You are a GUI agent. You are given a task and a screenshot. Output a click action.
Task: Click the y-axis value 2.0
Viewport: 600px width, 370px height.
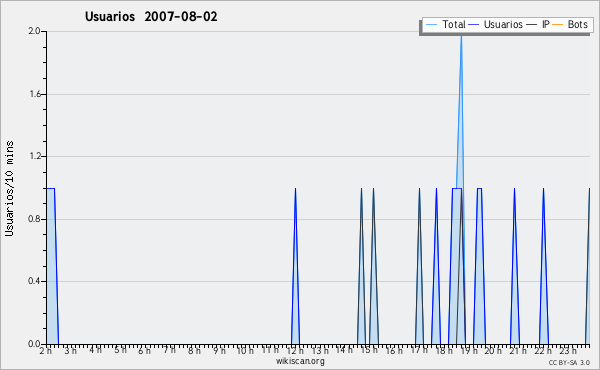[x=34, y=31]
